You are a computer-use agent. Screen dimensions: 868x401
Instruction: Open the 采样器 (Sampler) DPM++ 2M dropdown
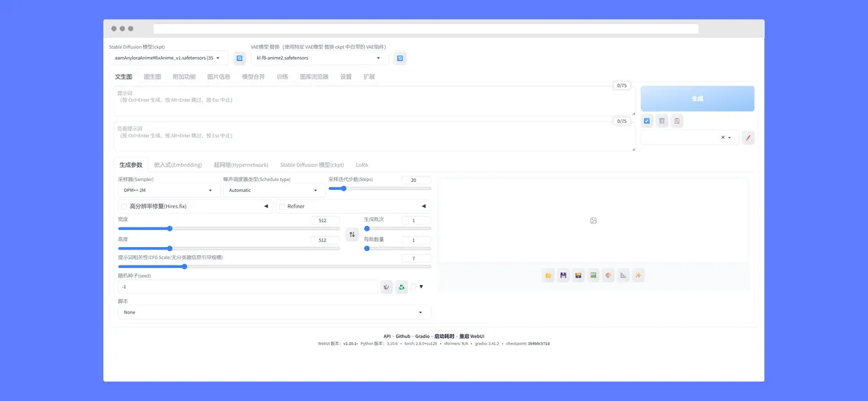(x=169, y=191)
